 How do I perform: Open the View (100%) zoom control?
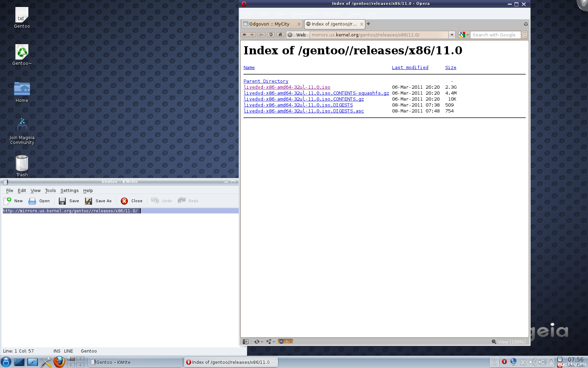509,342
